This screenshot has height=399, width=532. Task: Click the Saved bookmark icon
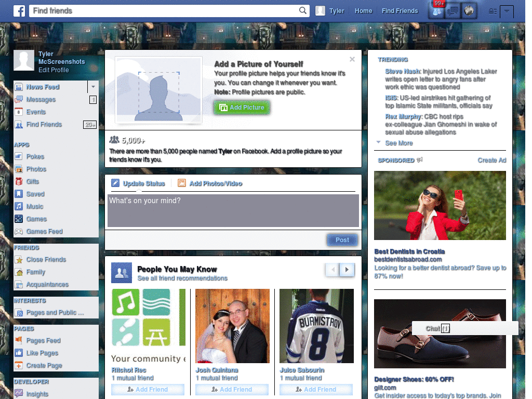click(19, 194)
